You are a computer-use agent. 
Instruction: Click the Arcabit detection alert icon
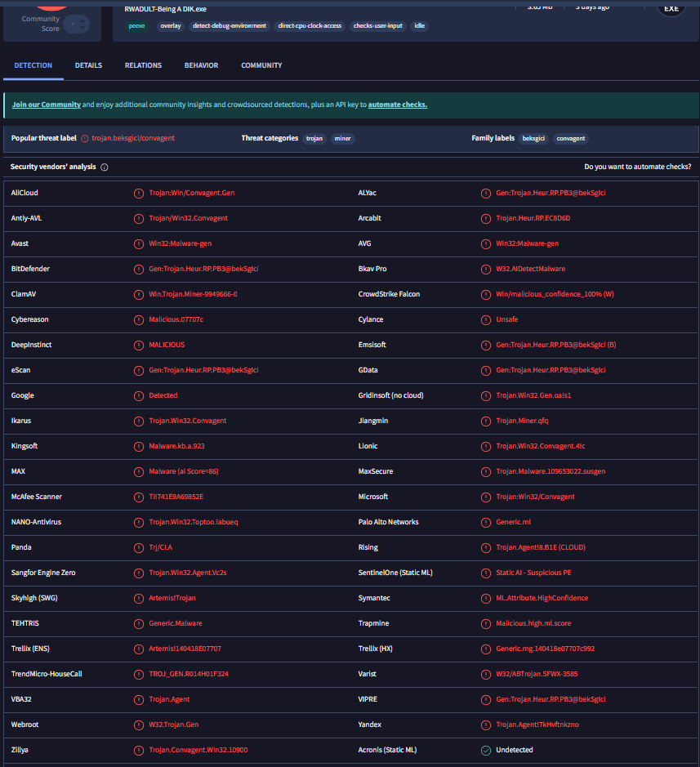[486, 219]
